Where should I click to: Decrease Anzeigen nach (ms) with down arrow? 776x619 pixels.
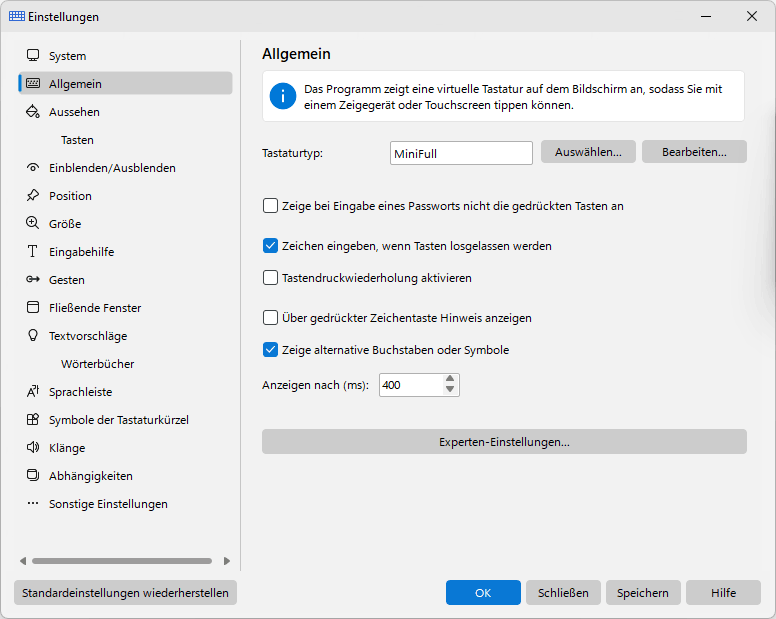coord(450,389)
